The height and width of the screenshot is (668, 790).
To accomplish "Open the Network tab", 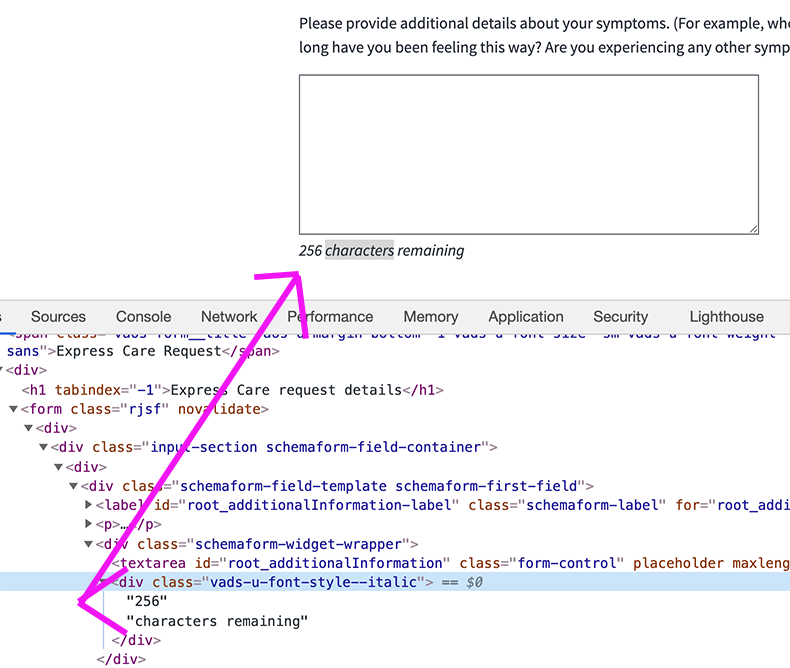I will tap(229, 316).
